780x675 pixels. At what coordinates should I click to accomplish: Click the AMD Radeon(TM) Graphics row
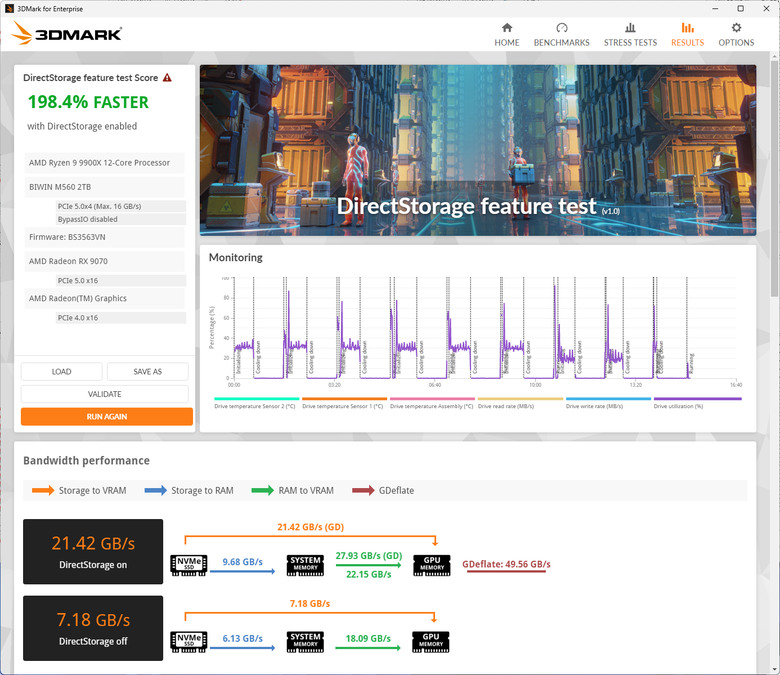point(104,298)
